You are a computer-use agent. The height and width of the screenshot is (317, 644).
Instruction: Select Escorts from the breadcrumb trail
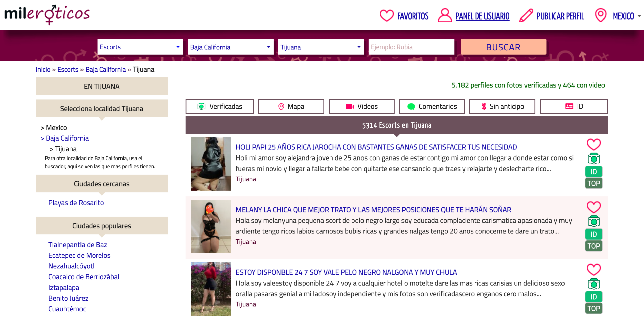click(x=67, y=69)
